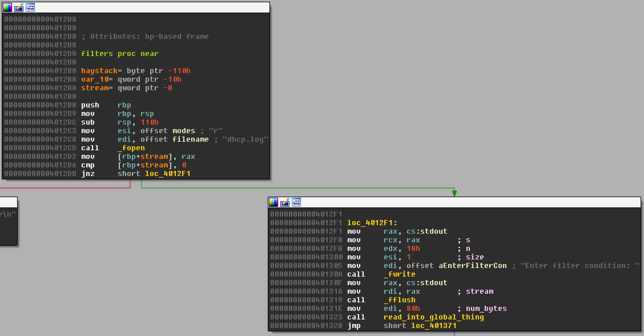Select filename offset for dhcp.log
Image resolution: width=644 pixels, height=336 pixels.
tap(190, 139)
